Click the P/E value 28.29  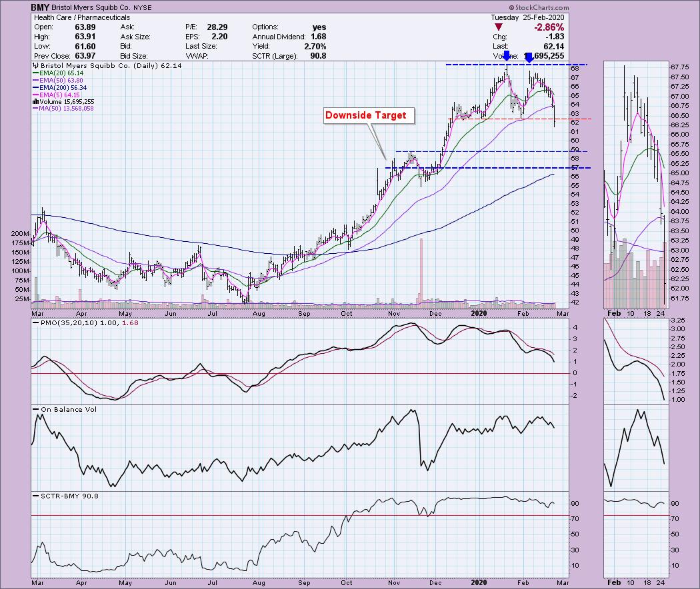point(217,27)
